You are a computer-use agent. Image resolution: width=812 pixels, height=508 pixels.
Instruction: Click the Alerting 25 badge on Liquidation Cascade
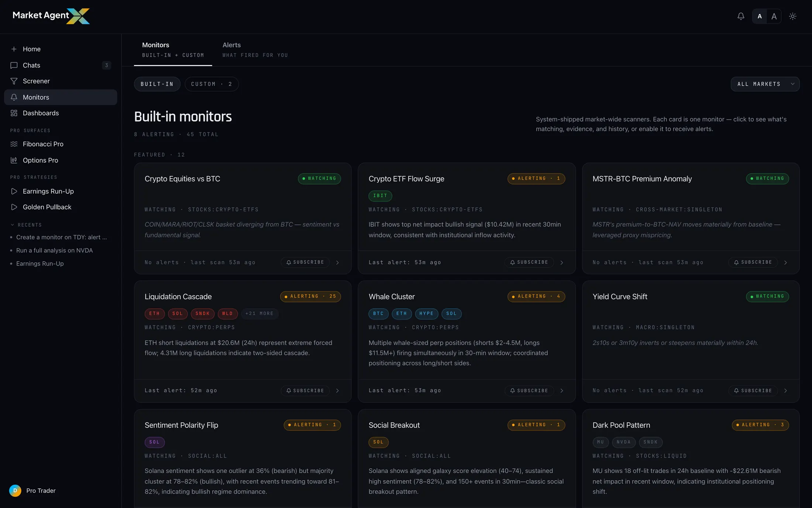click(x=310, y=296)
